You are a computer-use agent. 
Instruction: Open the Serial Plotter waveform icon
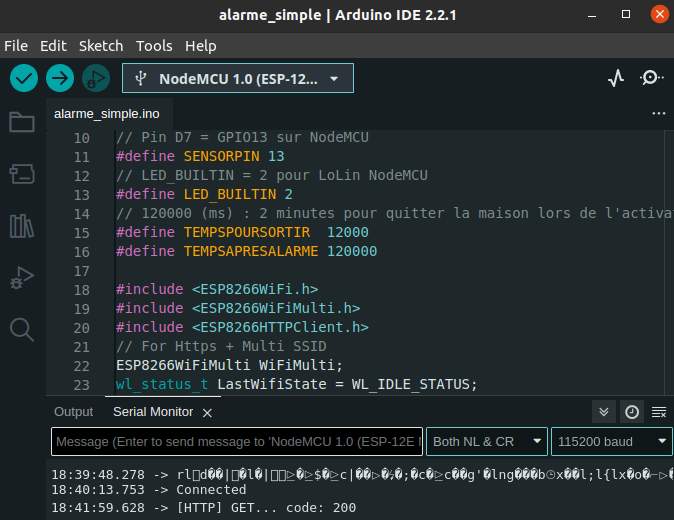click(616, 78)
